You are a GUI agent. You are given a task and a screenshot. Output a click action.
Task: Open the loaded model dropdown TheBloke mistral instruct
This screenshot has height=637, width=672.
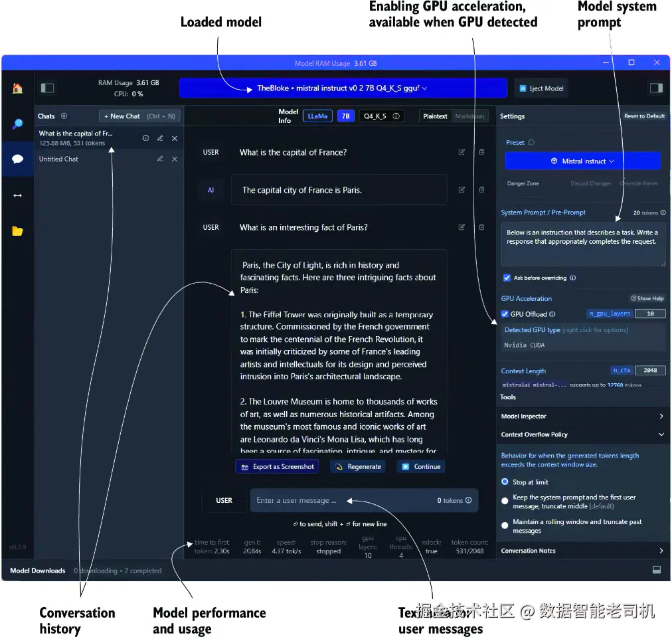(343, 88)
